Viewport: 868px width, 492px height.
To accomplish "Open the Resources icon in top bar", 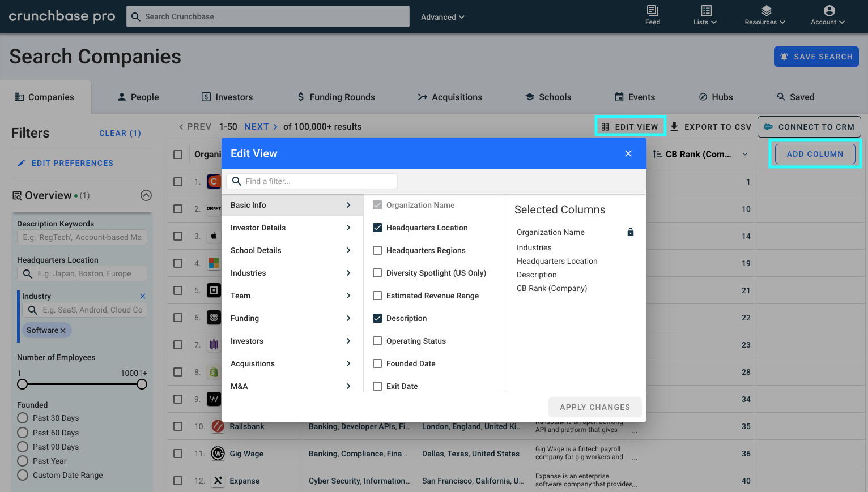I will coord(767,11).
